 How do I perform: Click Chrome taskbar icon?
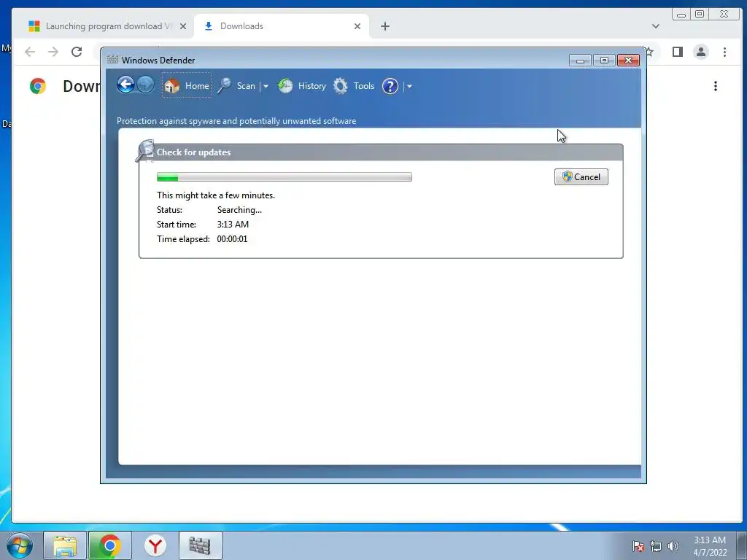[109, 545]
